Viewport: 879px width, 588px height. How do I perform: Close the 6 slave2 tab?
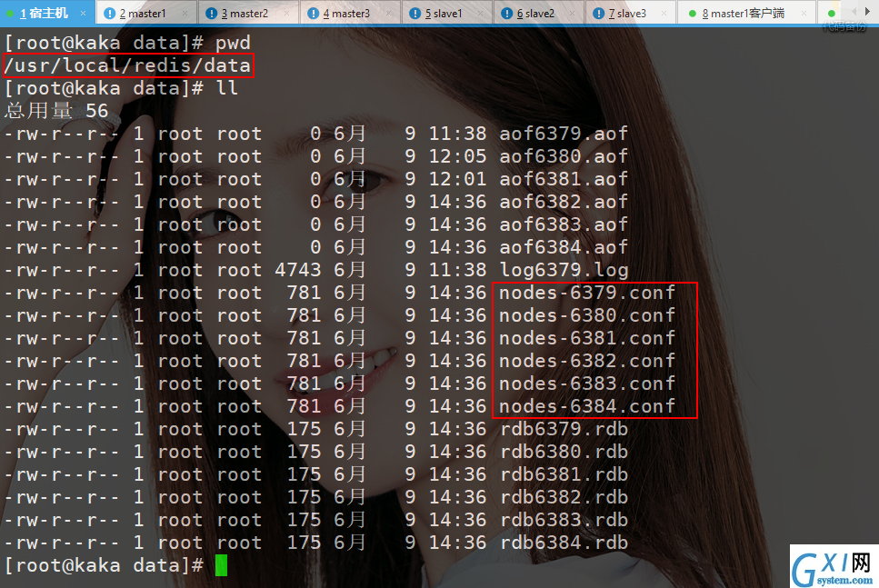click(x=573, y=13)
